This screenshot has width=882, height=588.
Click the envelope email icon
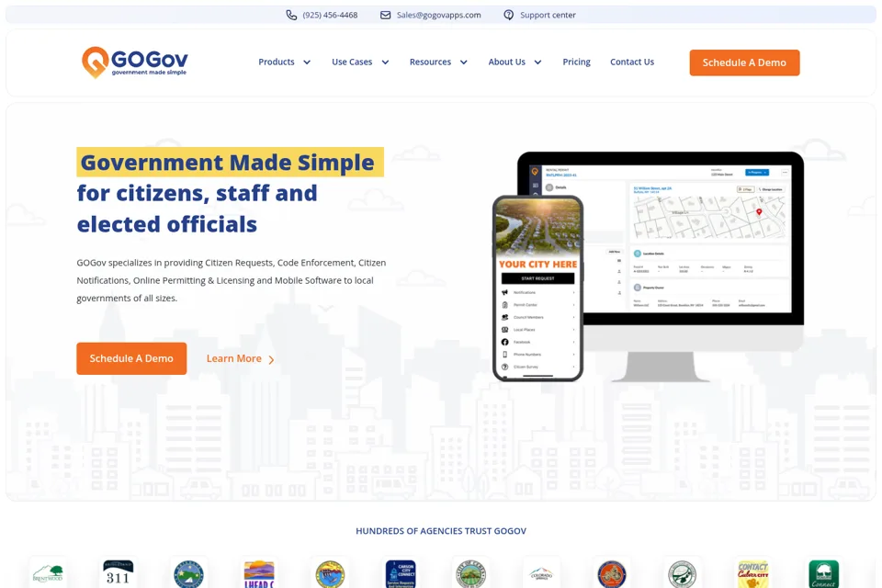click(x=385, y=16)
